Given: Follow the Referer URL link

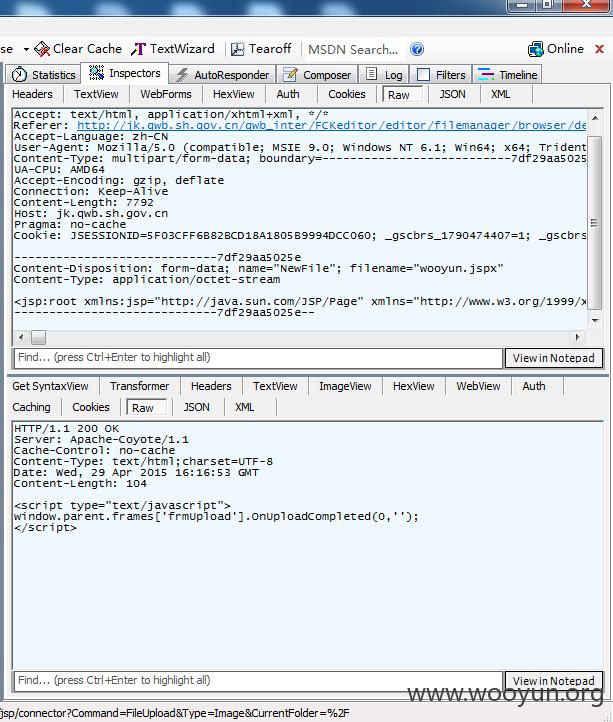Looking at the screenshot, I should 331,125.
